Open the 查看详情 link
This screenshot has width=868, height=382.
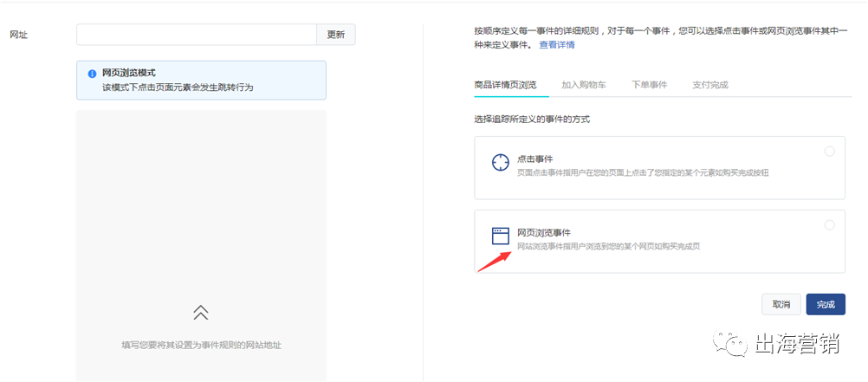(x=557, y=45)
